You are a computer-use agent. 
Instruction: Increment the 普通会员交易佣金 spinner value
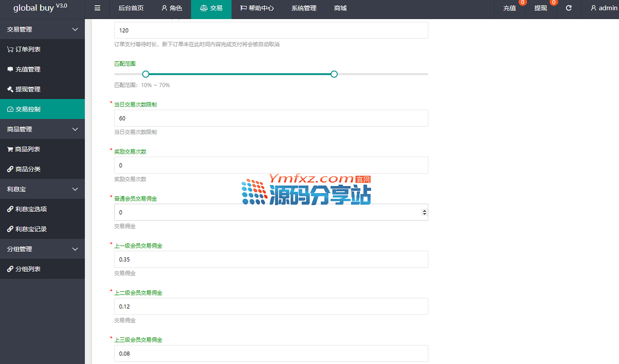coord(425,210)
